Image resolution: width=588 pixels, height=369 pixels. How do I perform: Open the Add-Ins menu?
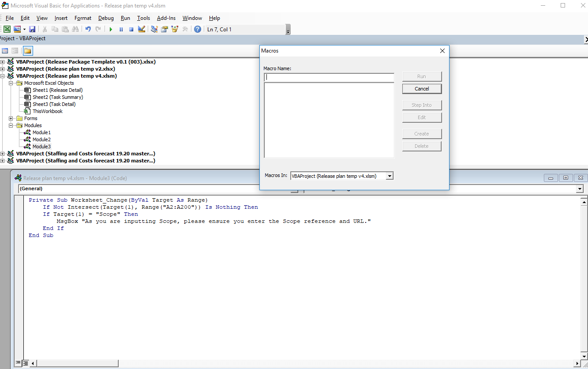tap(166, 18)
